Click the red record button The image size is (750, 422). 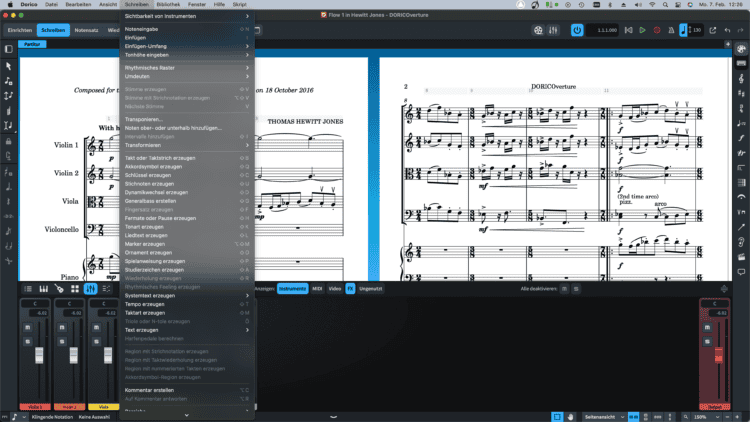[x=657, y=30]
